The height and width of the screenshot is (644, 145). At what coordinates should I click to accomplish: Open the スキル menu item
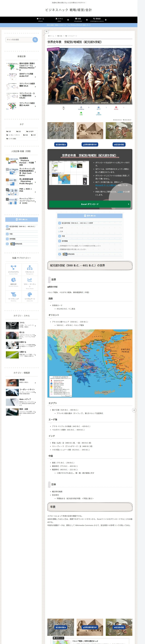(x=59, y=20)
